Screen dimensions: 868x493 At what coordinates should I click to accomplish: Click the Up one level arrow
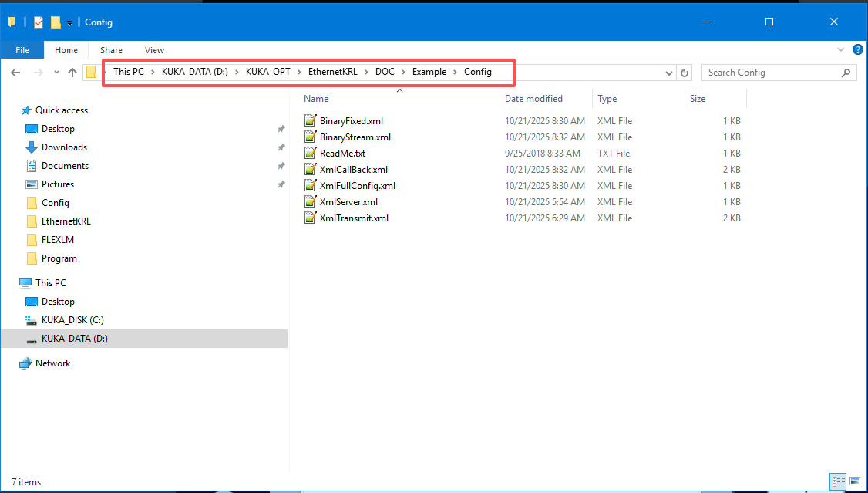pos(72,73)
